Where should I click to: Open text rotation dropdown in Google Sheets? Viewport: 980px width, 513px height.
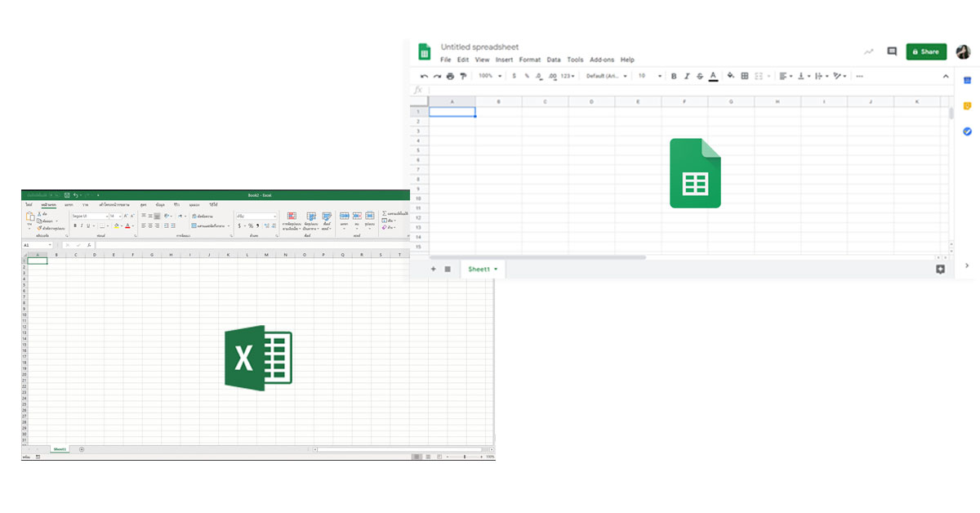click(x=838, y=76)
